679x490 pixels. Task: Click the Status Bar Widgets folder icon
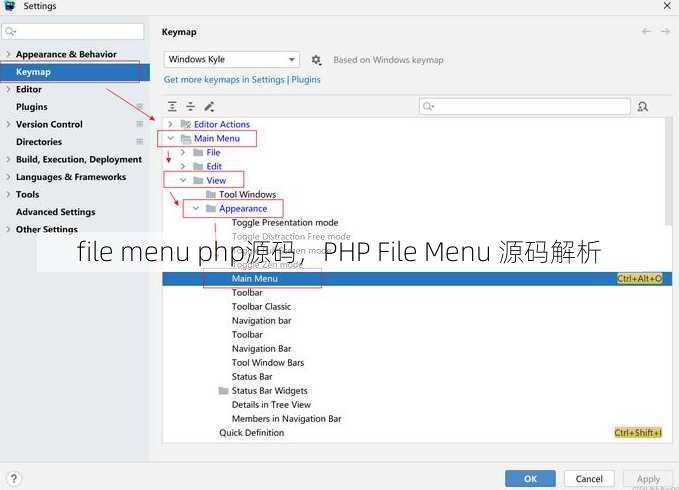click(x=223, y=391)
